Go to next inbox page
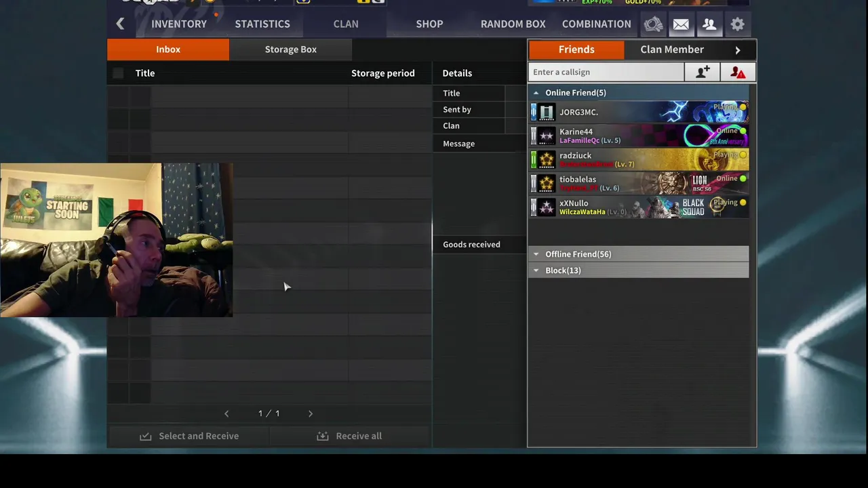 point(311,413)
